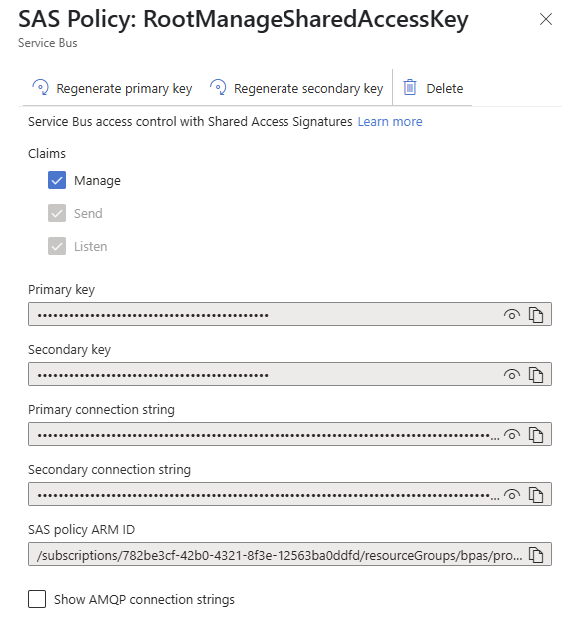Toggle the Listen claim checkbox
This screenshot has height=622, width=570.
click(57, 246)
